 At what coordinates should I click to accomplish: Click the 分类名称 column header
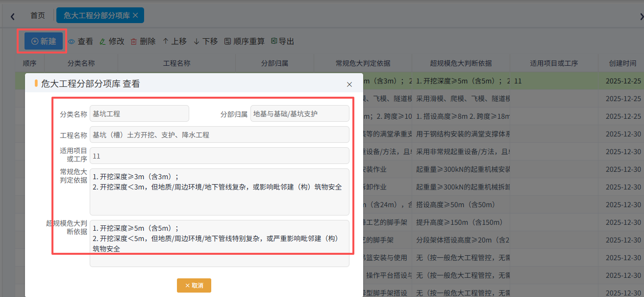tap(81, 63)
